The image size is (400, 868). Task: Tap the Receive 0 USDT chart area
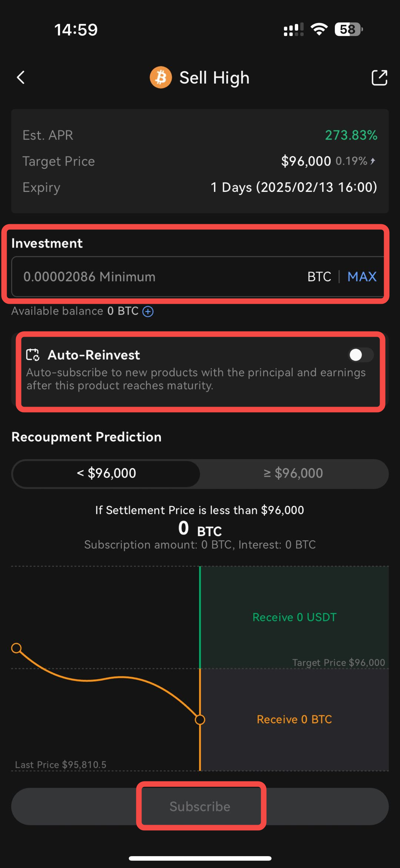294,617
